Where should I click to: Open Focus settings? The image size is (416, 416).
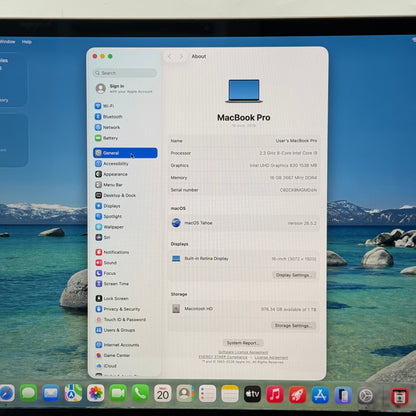[125, 273]
